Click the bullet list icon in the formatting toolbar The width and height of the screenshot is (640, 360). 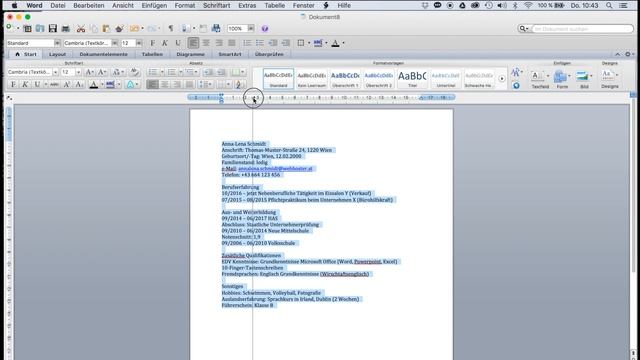[260, 43]
